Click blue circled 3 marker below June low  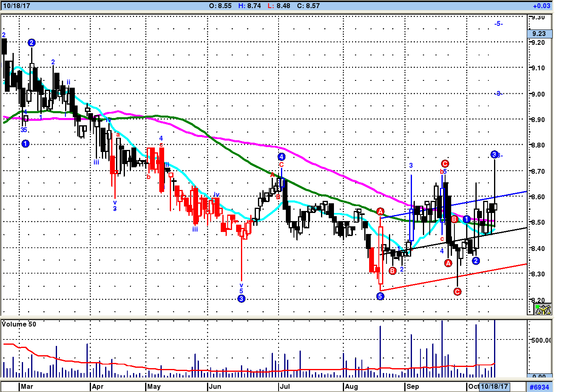(241, 299)
